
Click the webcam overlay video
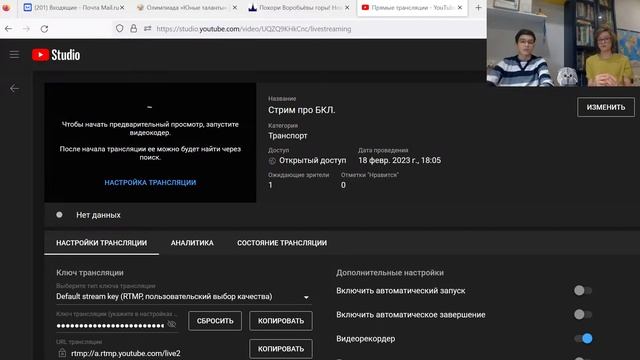563,43
